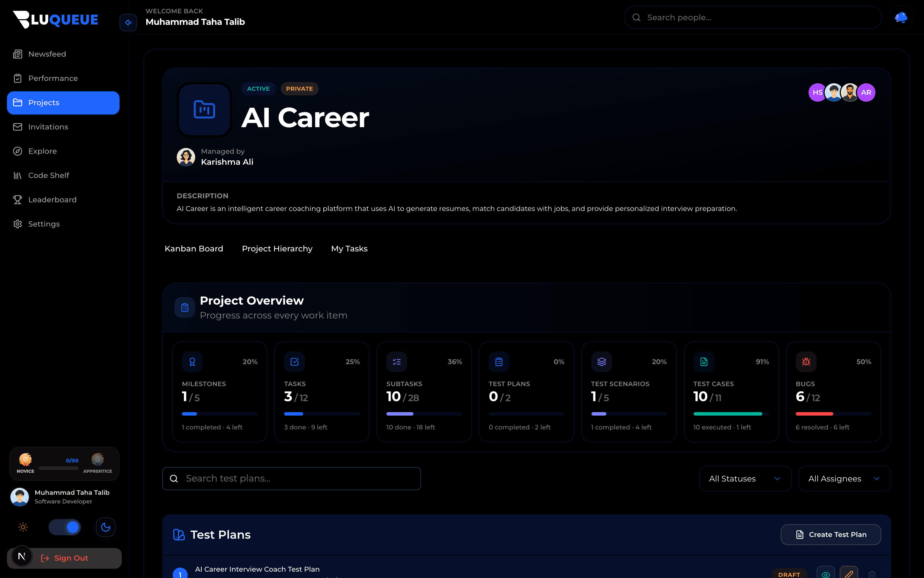Screen dimensions: 924x578
Task: Click the search magnifier in people search
Action: click(x=636, y=18)
